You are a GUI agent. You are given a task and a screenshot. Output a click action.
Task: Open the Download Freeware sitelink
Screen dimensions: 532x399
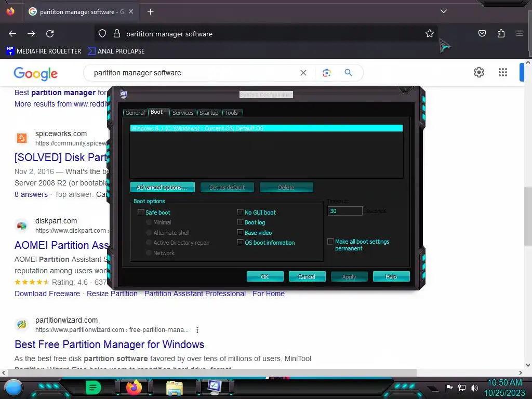point(47,294)
